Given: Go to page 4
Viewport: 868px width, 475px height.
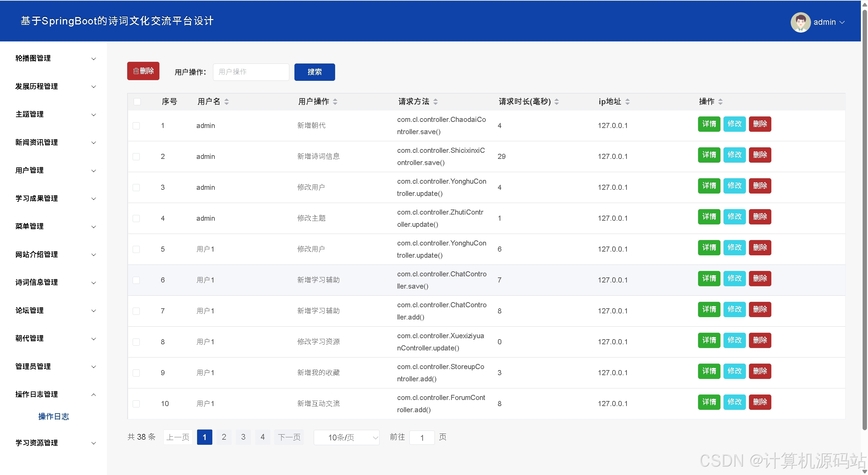Looking at the screenshot, I should tap(263, 437).
